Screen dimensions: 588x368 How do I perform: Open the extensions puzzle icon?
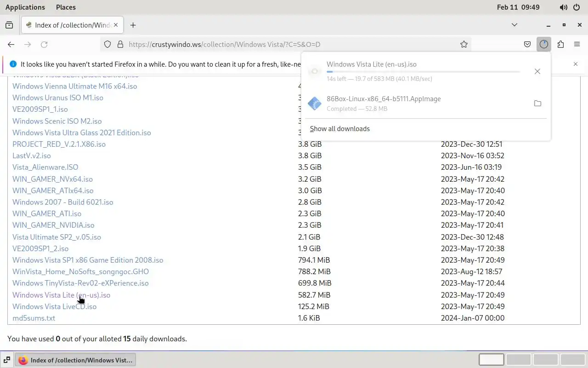tap(560, 44)
